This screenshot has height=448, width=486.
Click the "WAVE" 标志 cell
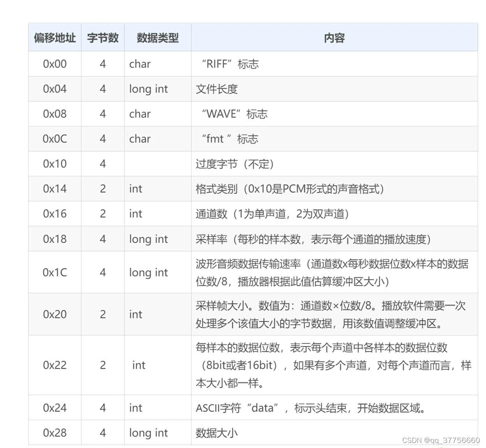[234, 114]
